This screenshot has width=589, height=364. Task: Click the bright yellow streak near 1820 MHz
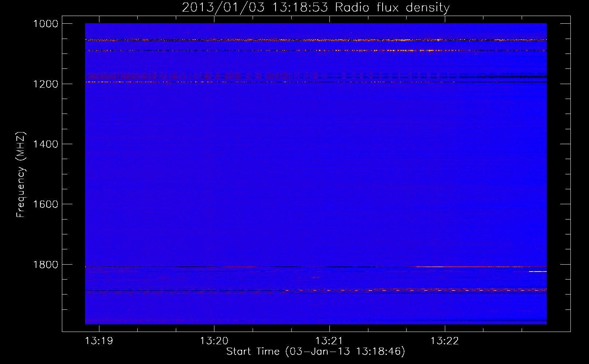(x=538, y=272)
